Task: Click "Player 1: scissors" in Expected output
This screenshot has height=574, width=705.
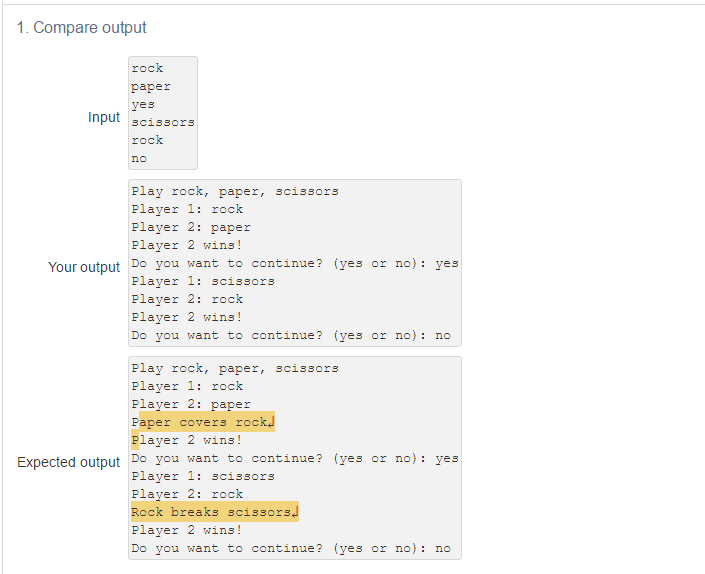Action: tap(203, 476)
